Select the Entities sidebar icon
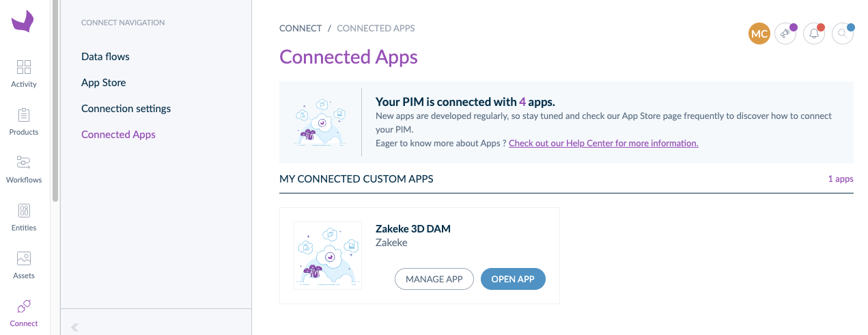 point(24,210)
